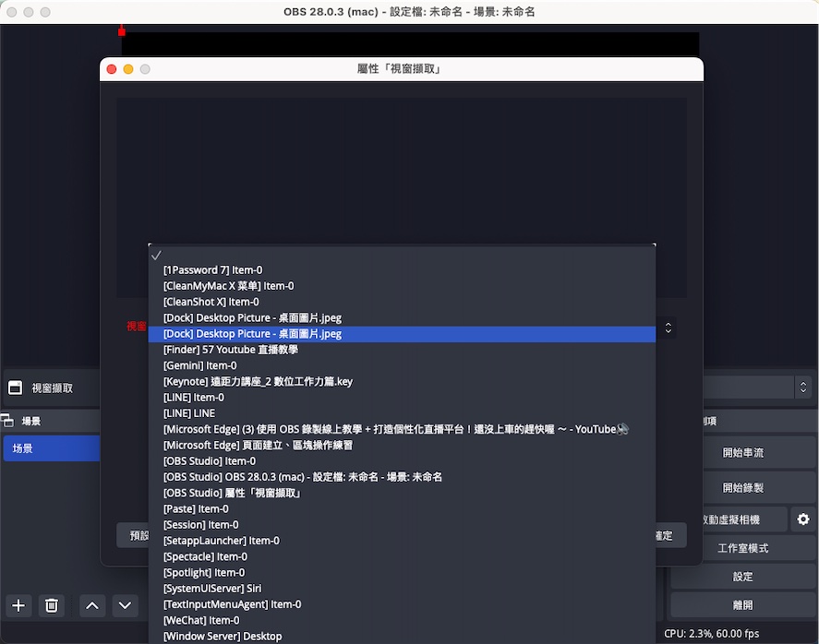This screenshot has width=819, height=644.
Task: Choose [CleanMyMac X 菜单] Item-0 window
Action: [402, 286]
